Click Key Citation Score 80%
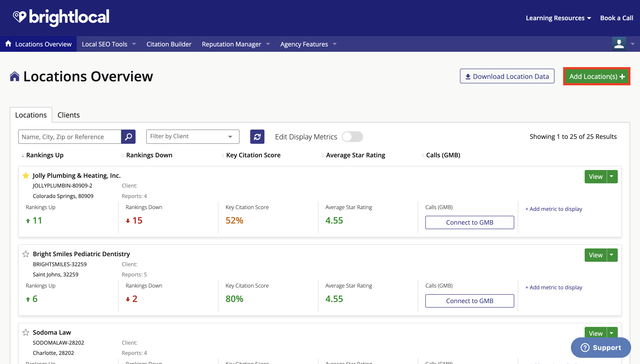The height and width of the screenshot is (364, 640). tap(234, 299)
